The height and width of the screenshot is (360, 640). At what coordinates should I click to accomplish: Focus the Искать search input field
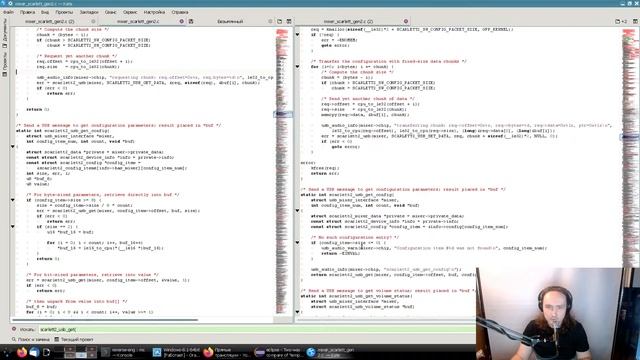click(257, 329)
